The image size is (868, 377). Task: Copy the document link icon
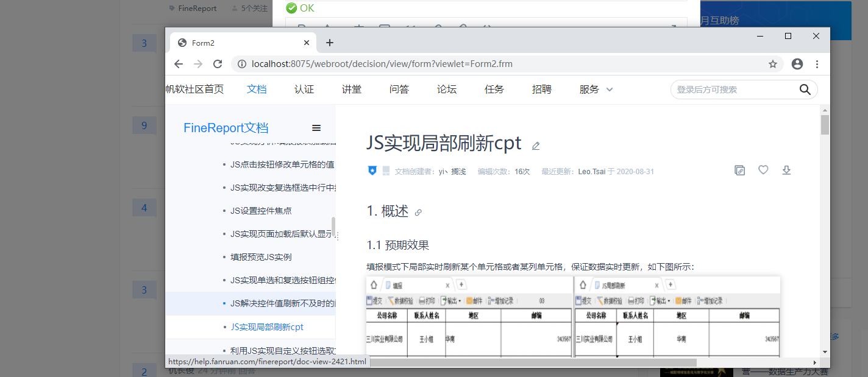[740, 171]
